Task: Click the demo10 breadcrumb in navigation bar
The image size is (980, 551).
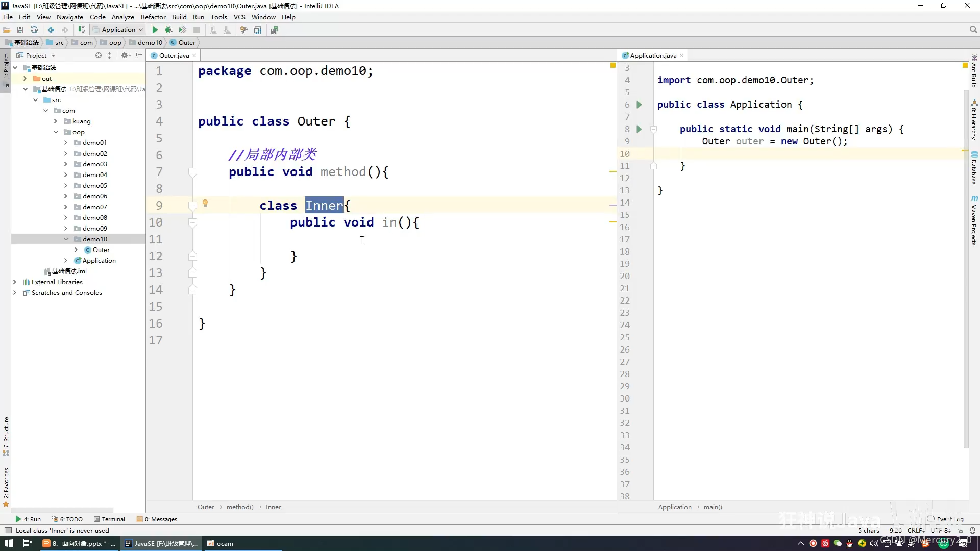Action: pos(145,43)
